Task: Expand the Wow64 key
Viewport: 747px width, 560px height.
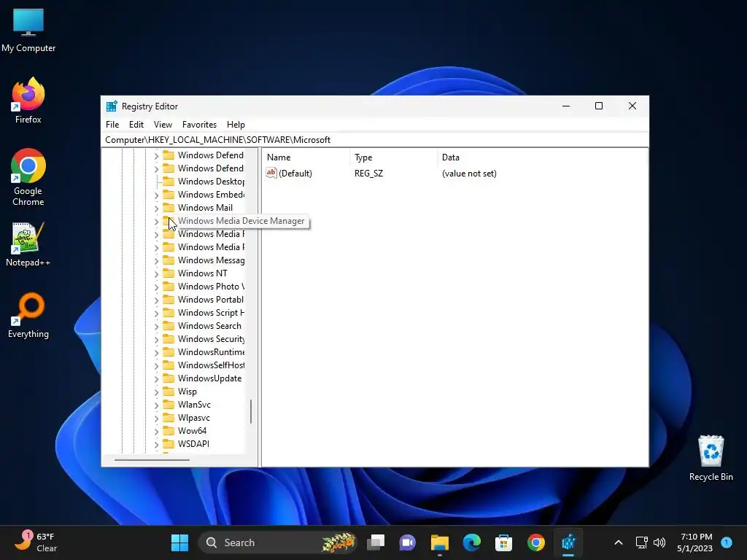Action: 156,431
